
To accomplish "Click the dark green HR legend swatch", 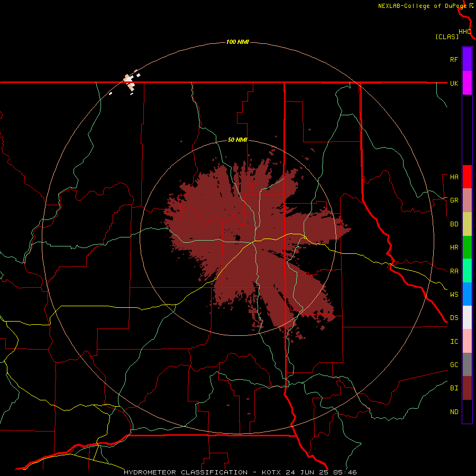I will click(467, 248).
